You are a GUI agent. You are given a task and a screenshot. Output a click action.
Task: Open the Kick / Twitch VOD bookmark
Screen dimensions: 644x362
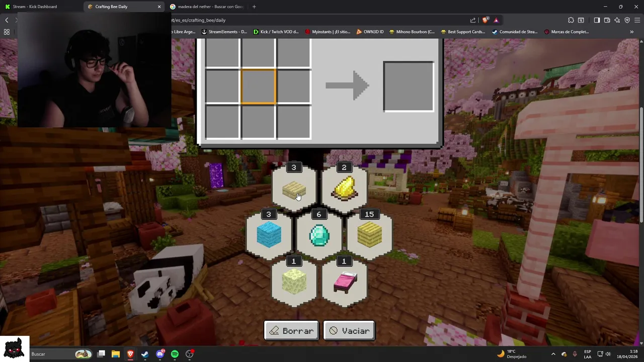coord(276,32)
